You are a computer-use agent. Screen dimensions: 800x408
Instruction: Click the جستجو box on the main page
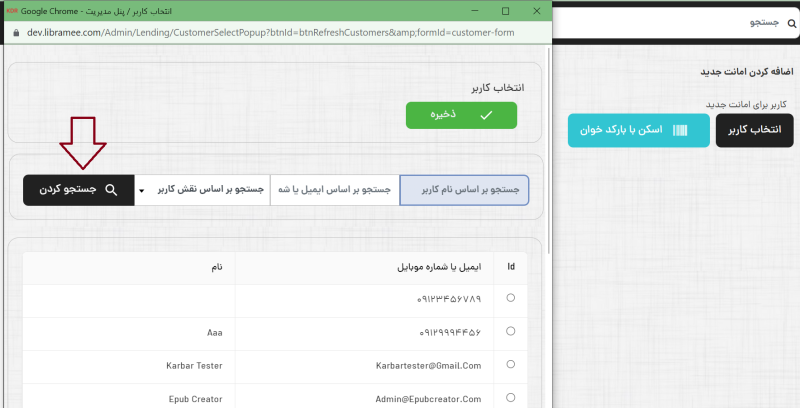click(670, 22)
